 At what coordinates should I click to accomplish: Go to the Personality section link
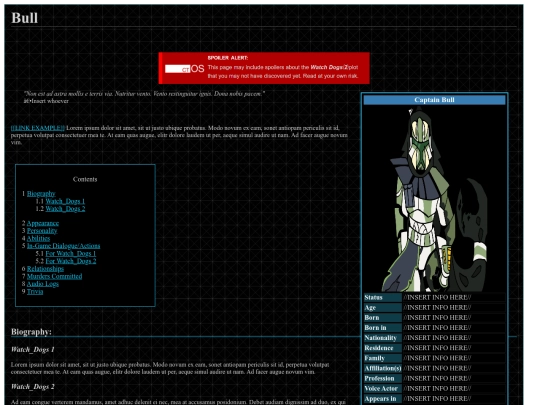pos(42,231)
